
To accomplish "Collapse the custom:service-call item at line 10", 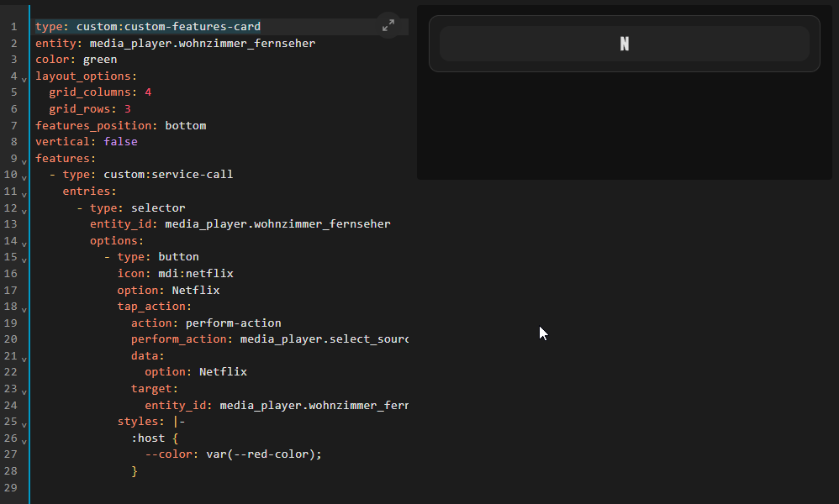I will 24,177.
